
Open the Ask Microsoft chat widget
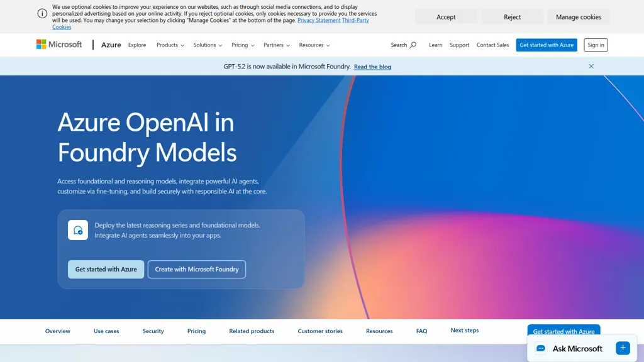coord(582,348)
